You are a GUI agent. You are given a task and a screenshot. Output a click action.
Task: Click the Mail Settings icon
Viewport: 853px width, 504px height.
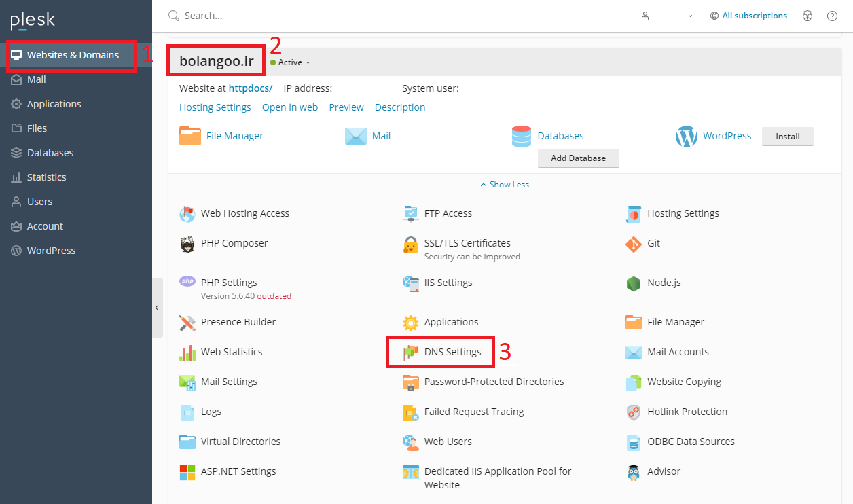[187, 382]
